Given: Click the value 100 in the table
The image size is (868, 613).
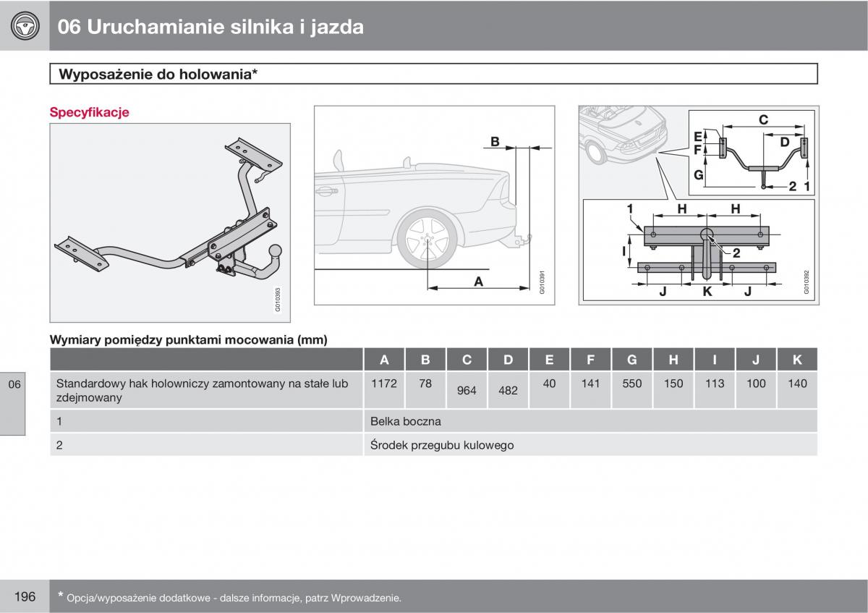Looking at the screenshot, I should 755,384.
